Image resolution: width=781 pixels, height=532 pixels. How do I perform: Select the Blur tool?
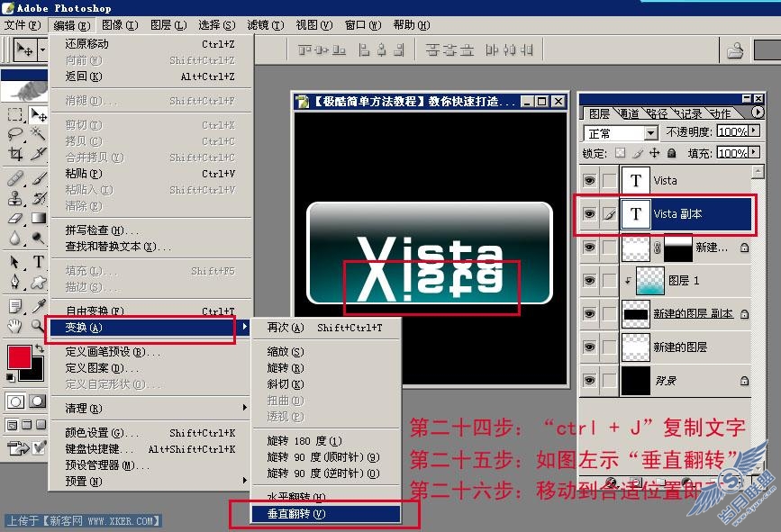(15, 238)
